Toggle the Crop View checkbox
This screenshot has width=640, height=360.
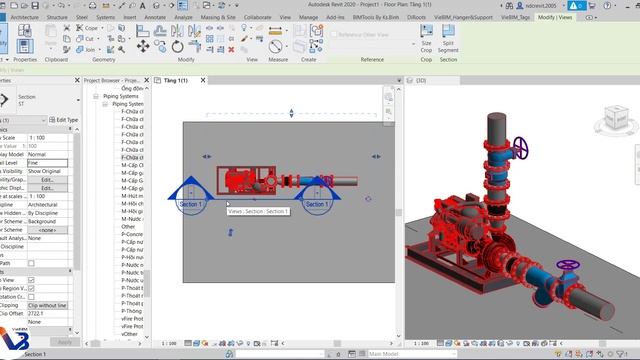point(31,280)
